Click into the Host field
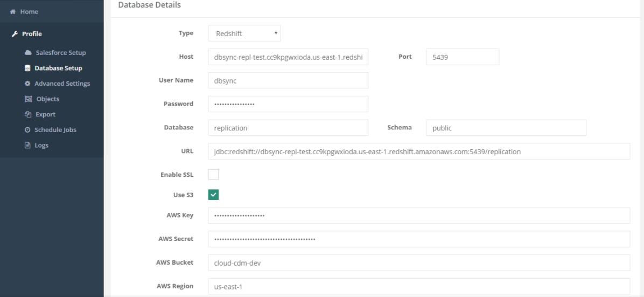The image size is (644, 297). (288, 57)
